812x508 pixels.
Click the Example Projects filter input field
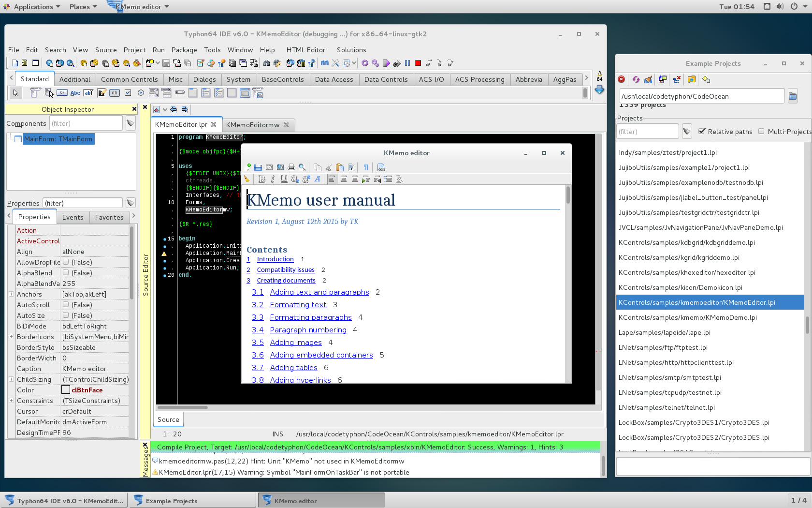coord(648,132)
